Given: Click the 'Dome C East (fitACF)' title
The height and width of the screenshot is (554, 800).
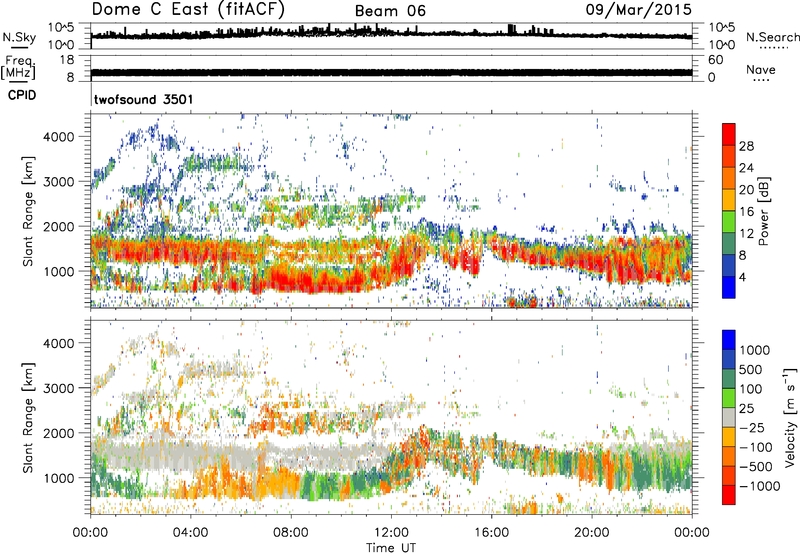Looking at the screenshot, I should (188, 9).
